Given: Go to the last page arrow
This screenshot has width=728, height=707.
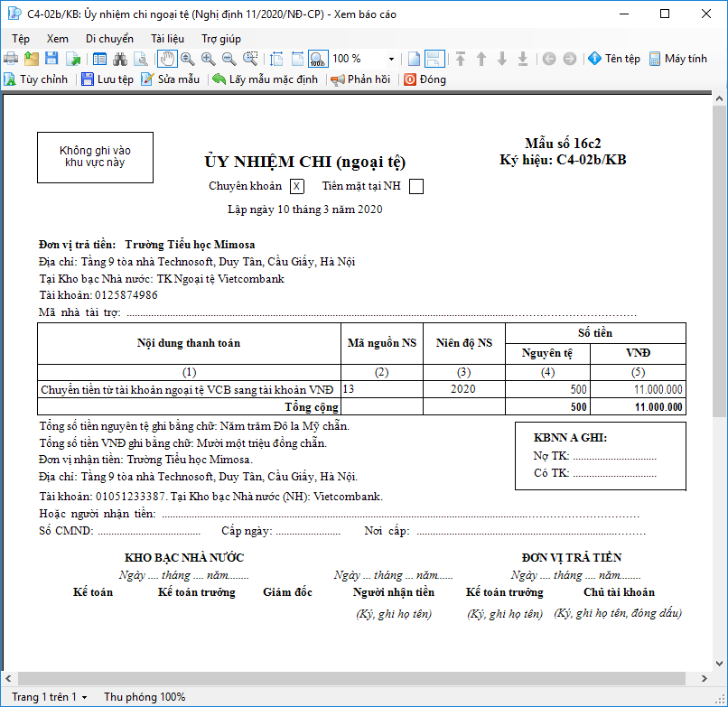Looking at the screenshot, I should [523, 59].
